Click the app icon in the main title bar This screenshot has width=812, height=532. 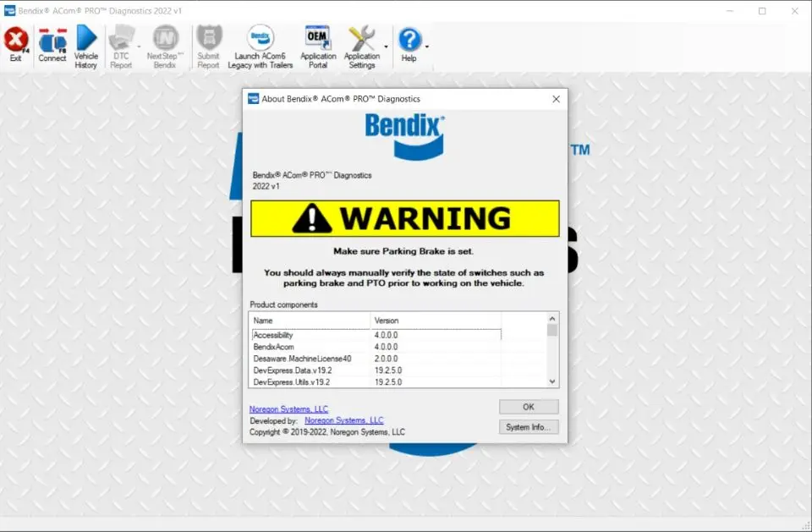(x=9, y=10)
